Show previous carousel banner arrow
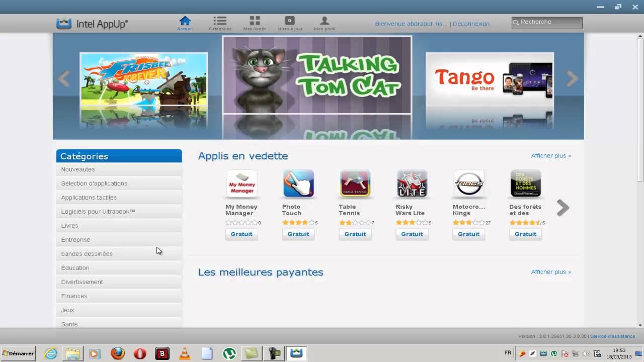 [63, 79]
